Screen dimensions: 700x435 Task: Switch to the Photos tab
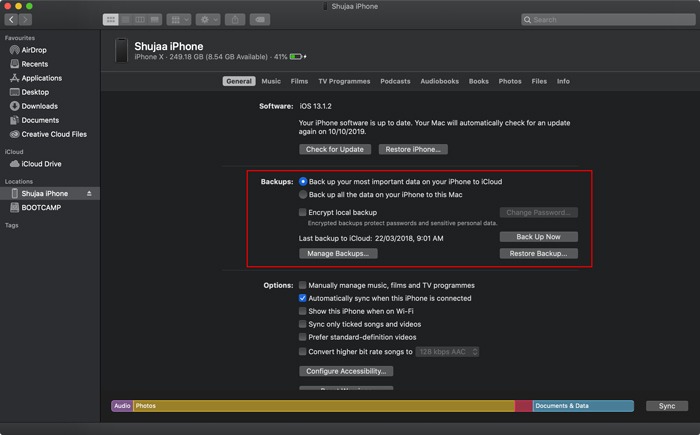tap(509, 81)
